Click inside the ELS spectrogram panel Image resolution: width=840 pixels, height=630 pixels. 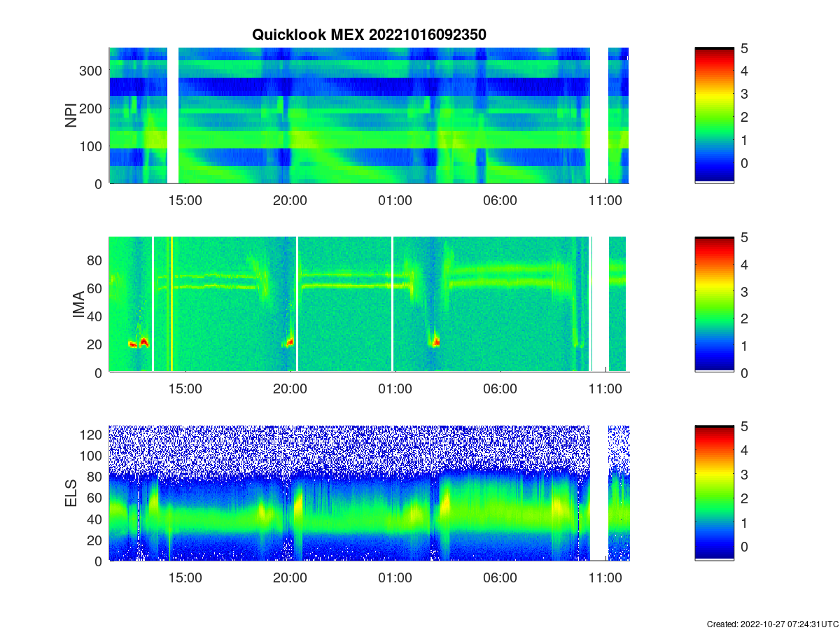(x=369, y=493)
